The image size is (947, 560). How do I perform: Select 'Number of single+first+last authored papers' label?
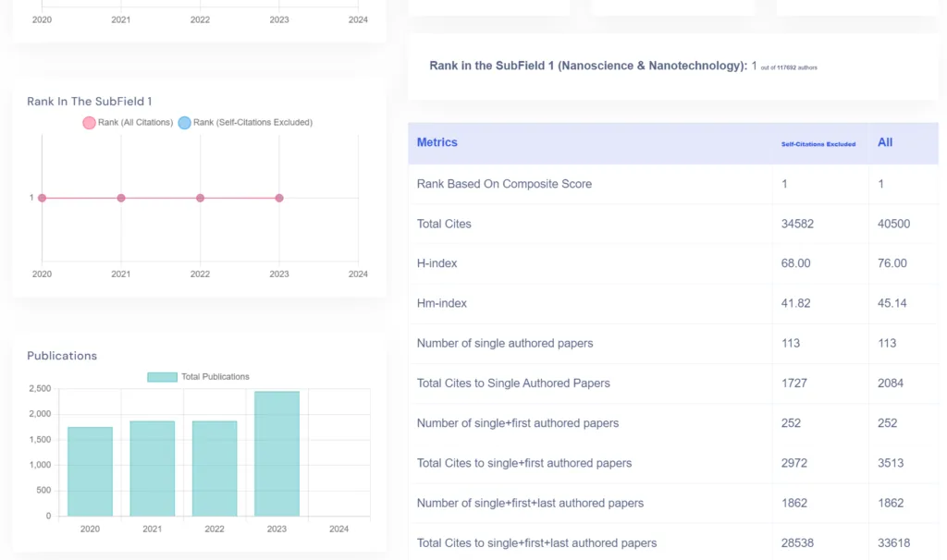[x=530, y=503]
